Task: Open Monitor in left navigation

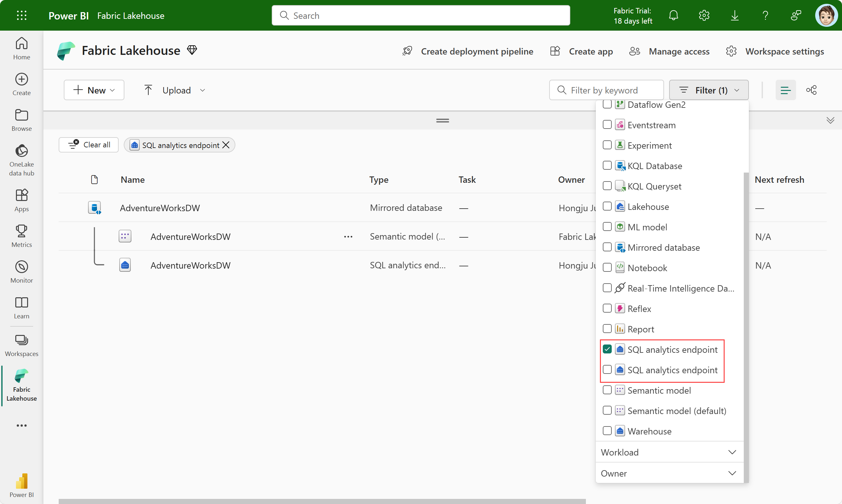Action: (21, 272)
